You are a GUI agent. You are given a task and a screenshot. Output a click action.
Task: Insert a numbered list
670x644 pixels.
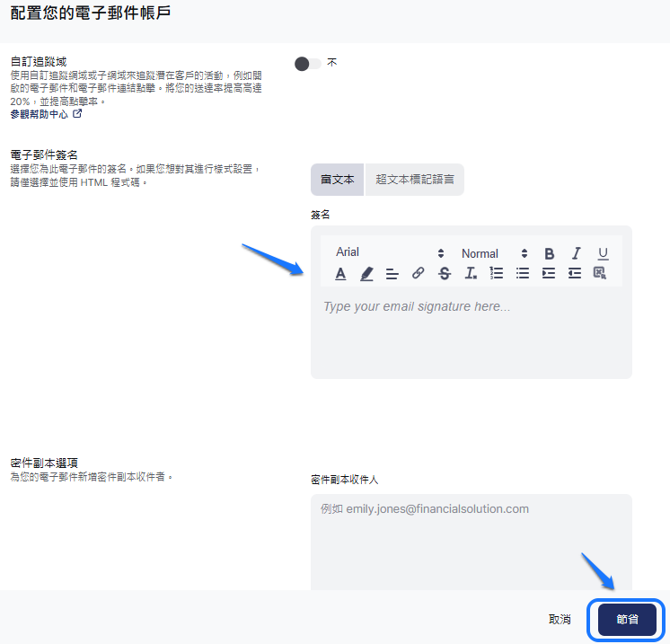[496, 274]
